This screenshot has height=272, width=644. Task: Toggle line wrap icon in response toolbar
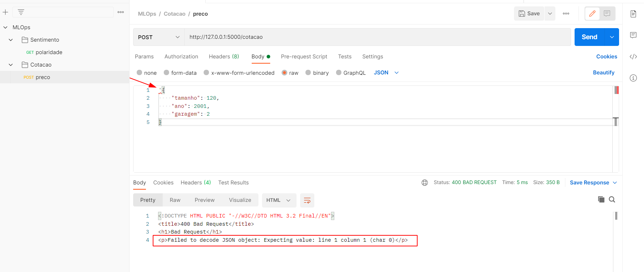pyautogui.click(x=307, y=200)
